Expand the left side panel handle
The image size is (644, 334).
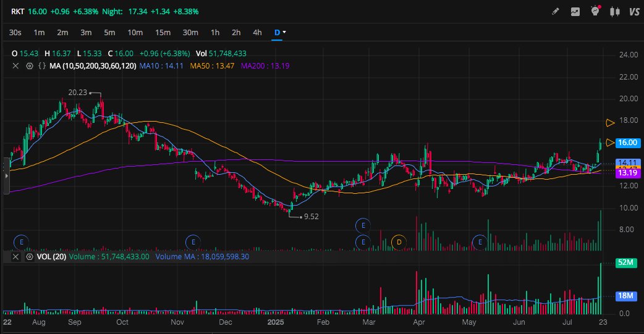click(x=6, y=175)
